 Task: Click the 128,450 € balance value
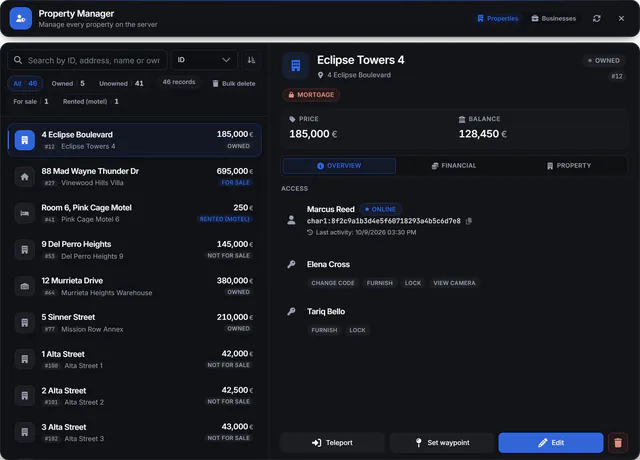[482, 134]
